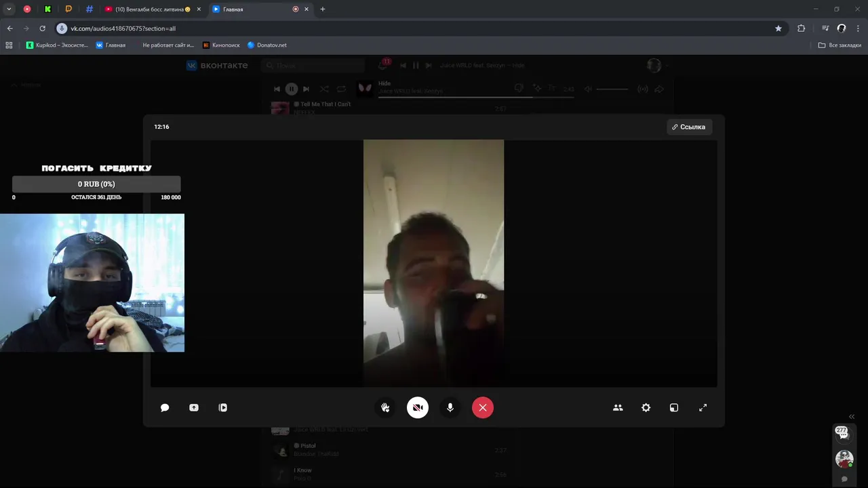Open Кинопоиск bookmark
The height and width of the screenshot is (488, 868).
pyautogui.click(x=221, y=45)
